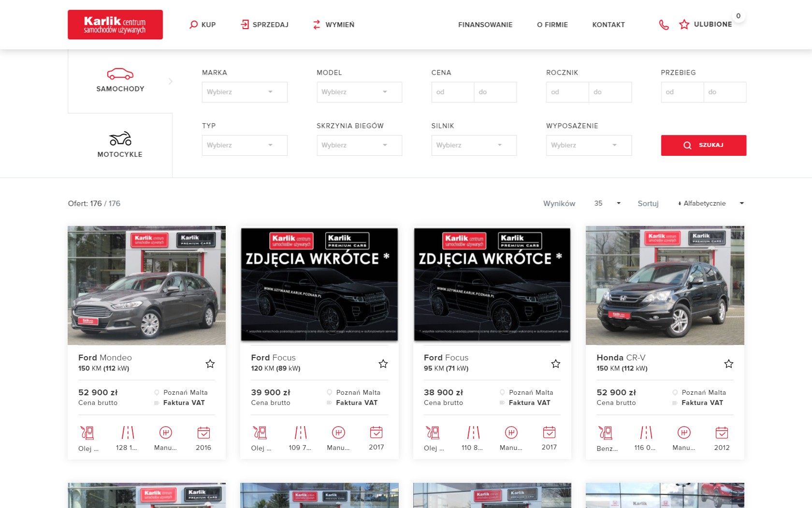Favorite the Ford Mondeo with star toggle
The image size is (812, 508).
point(210,364)
